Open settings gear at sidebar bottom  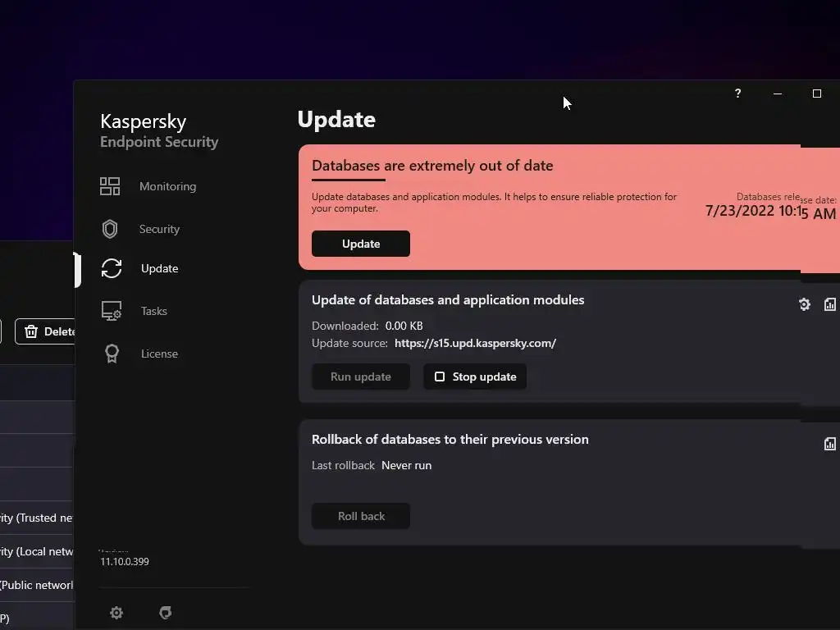pyautogui.click(x=116, y=612)
